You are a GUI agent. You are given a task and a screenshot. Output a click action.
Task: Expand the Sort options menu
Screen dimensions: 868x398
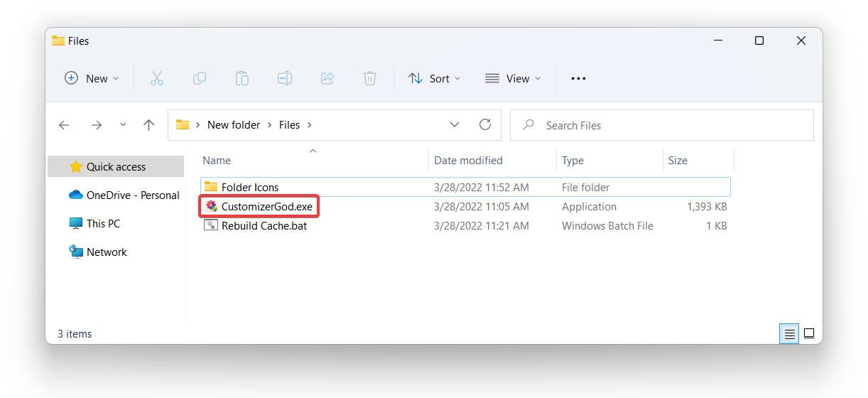pos(434,78)
